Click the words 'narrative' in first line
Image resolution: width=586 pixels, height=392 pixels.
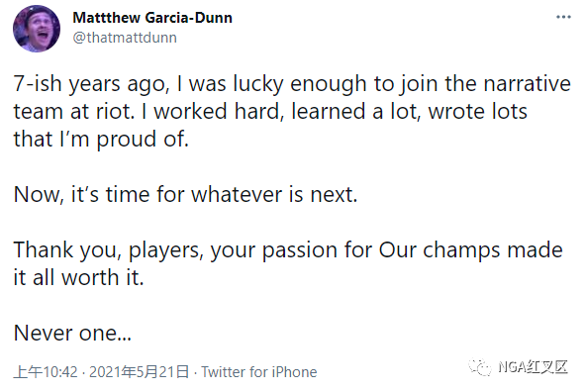(x=528, y=83)
